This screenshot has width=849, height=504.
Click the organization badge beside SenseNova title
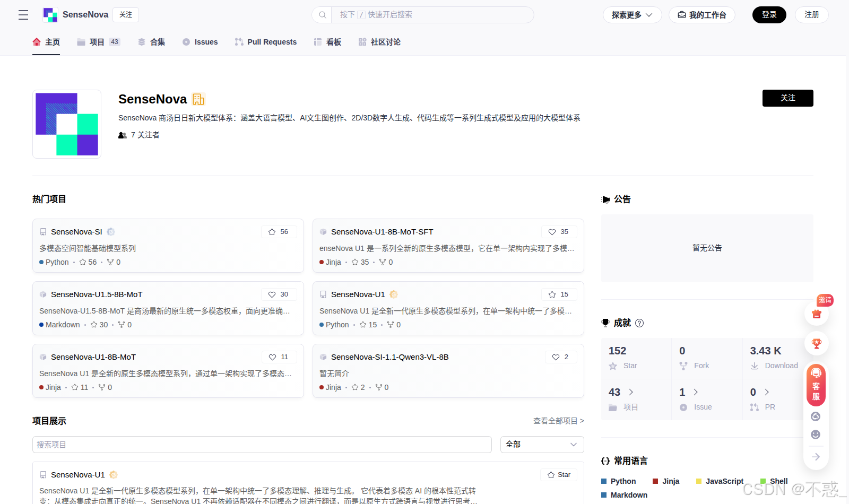(198, 99)
